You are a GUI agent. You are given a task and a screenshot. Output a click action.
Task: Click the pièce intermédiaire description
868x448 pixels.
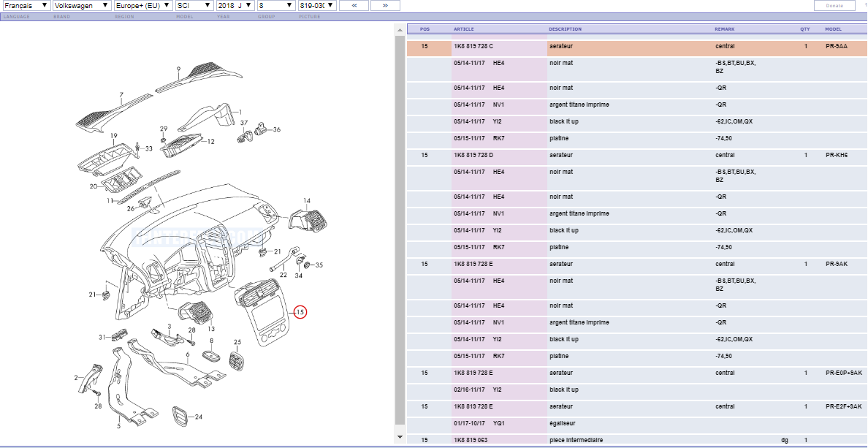pyautogui.click(x=578, y=440)
